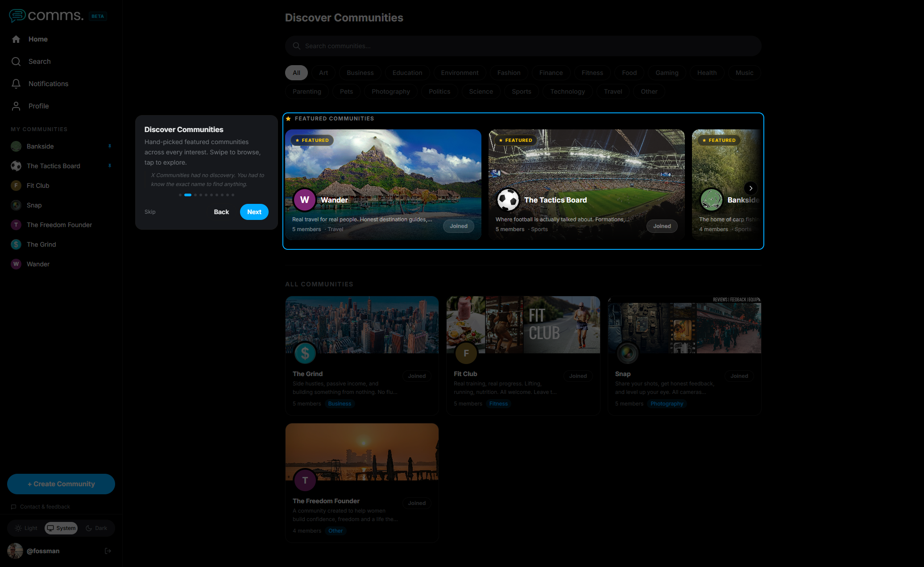Click the comms logo icon
The width and height of the screenshot is (924, 567).
pos(17,16)
